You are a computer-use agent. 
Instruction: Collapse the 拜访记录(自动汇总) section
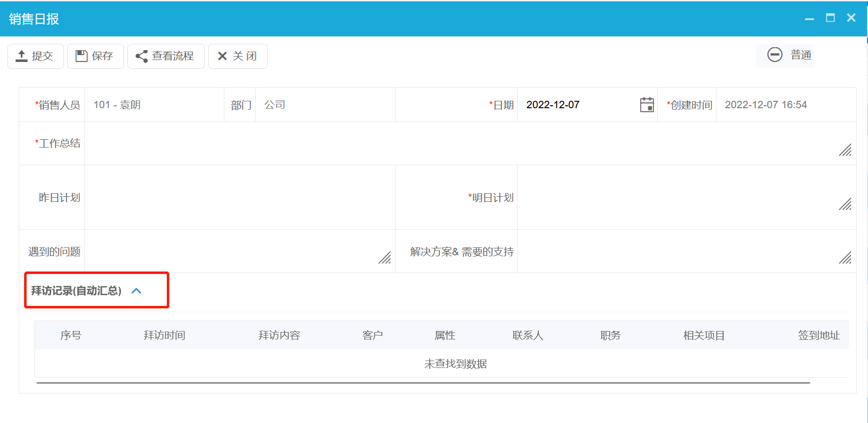(x=136, y=291)
